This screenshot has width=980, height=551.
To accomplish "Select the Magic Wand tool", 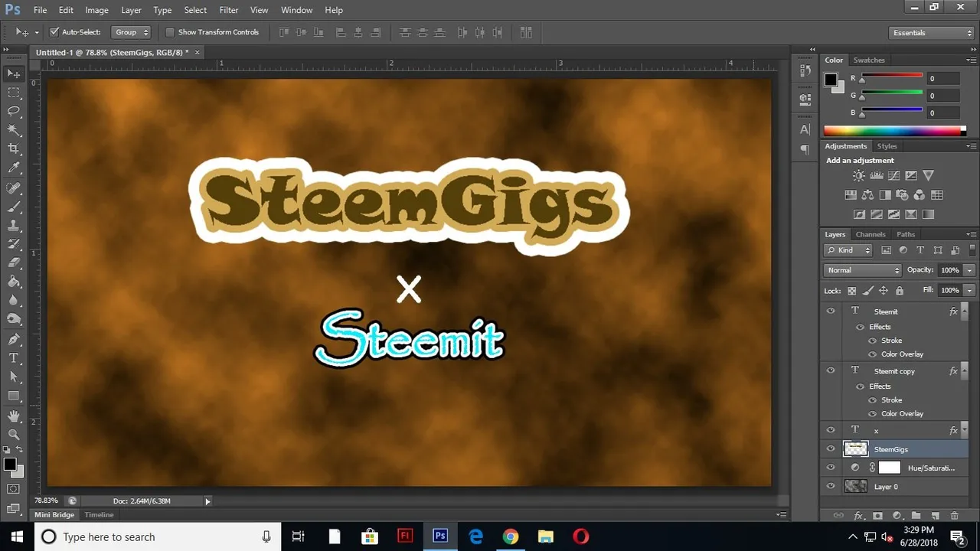I will tap(14, 130).
